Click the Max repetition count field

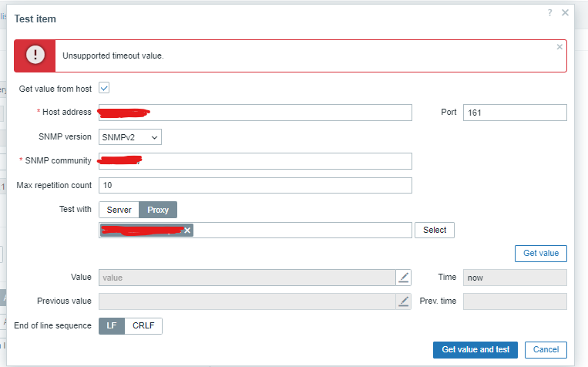click(255, 186)
